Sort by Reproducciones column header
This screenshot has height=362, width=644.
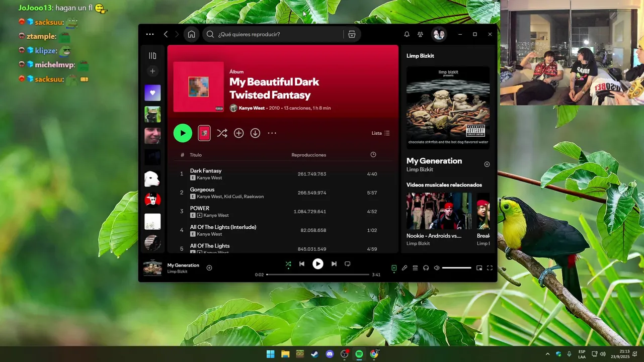pos(308,155)
